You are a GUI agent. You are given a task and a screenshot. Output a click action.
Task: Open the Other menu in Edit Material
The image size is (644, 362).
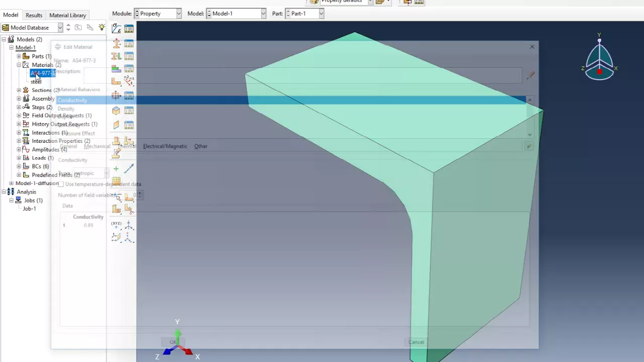tap(201, 146)
